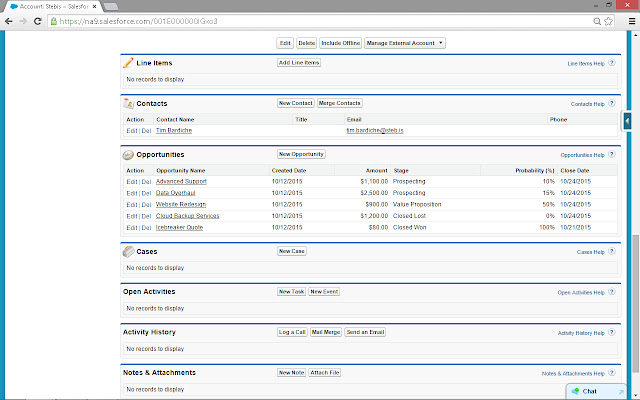
Task: Open Opportunities Help question icon
Action: tap(611, 154)
